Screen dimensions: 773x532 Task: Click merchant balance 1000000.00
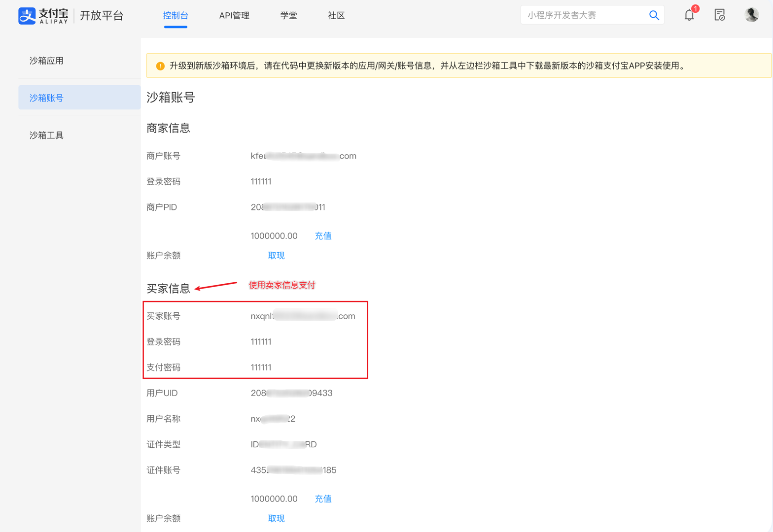pyautogui.click(x=274, y=235)
